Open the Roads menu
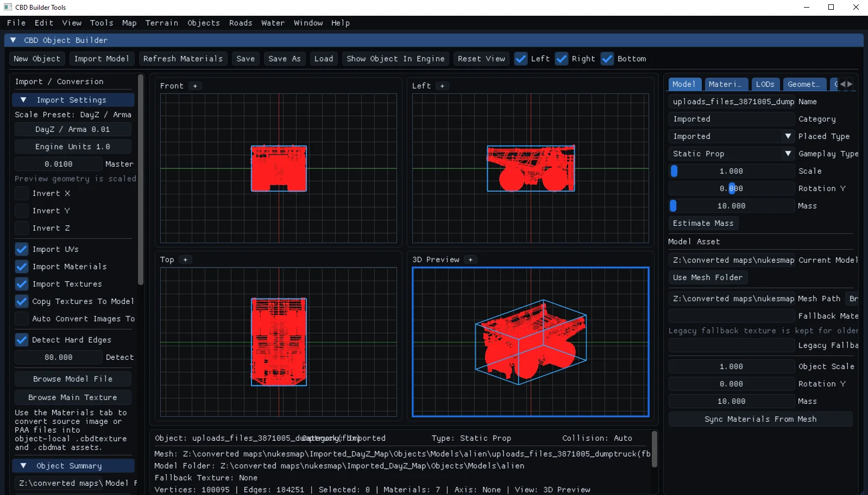The width and height of the screenshot is (868, 495). tap(241, 23)
